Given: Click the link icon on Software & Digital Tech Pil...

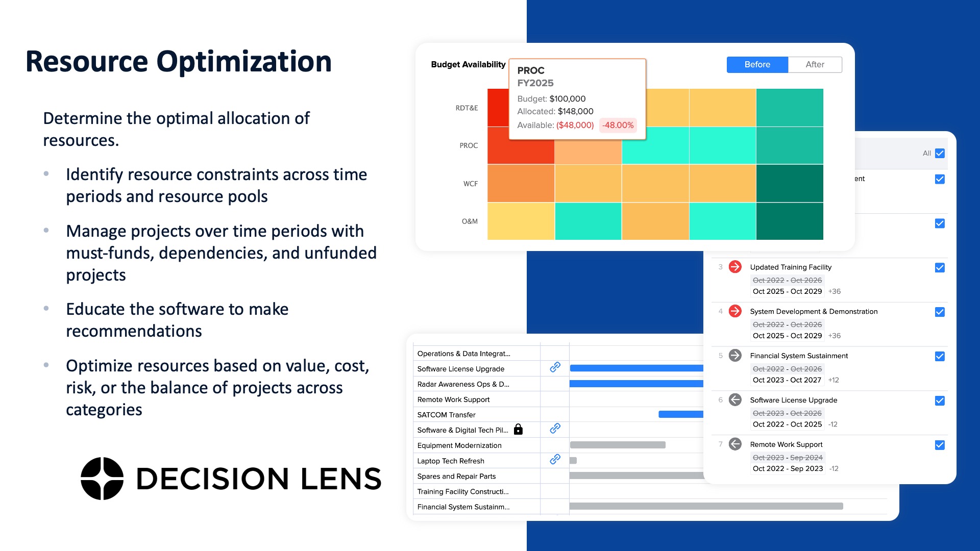Looking at the screenshot, I should (x=555, y=429).
